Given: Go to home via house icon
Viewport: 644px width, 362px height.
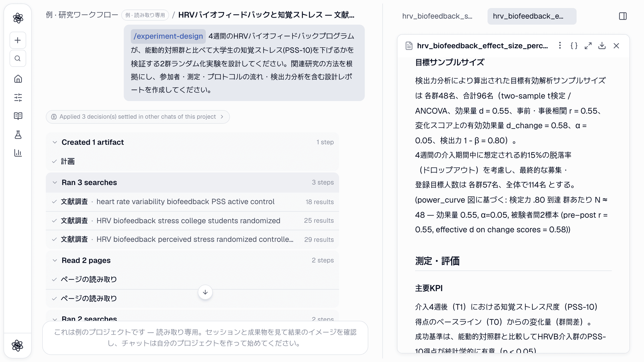Looking at the screenshot, I should 18,79.
